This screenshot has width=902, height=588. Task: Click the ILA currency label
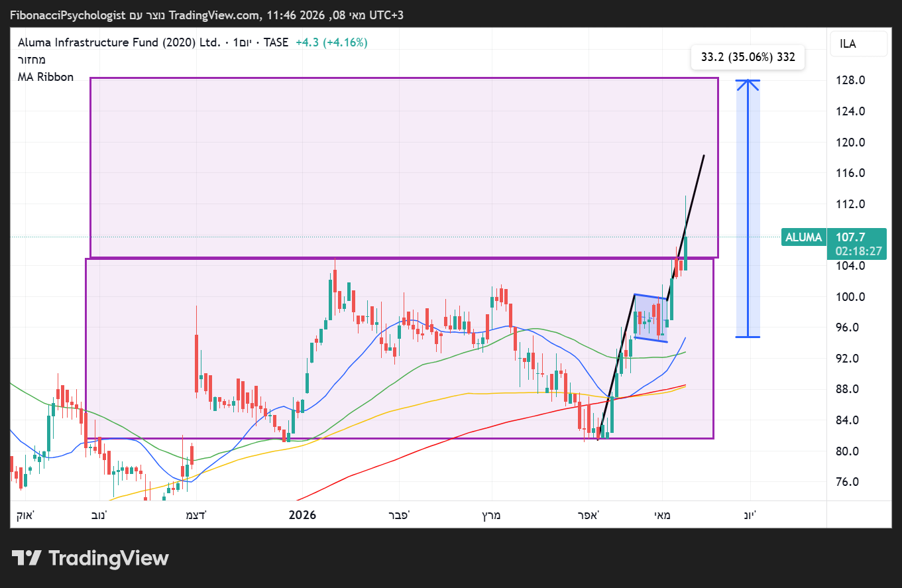click(848, 44)
